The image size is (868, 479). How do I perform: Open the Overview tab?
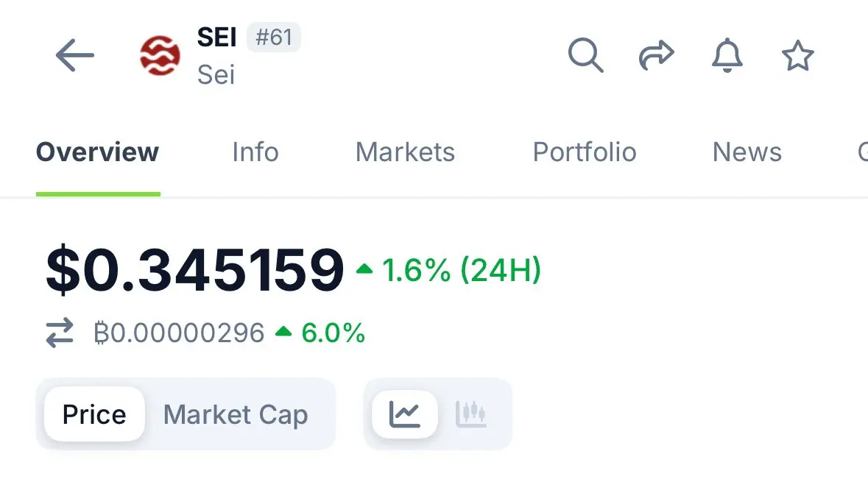click(97, 152)
